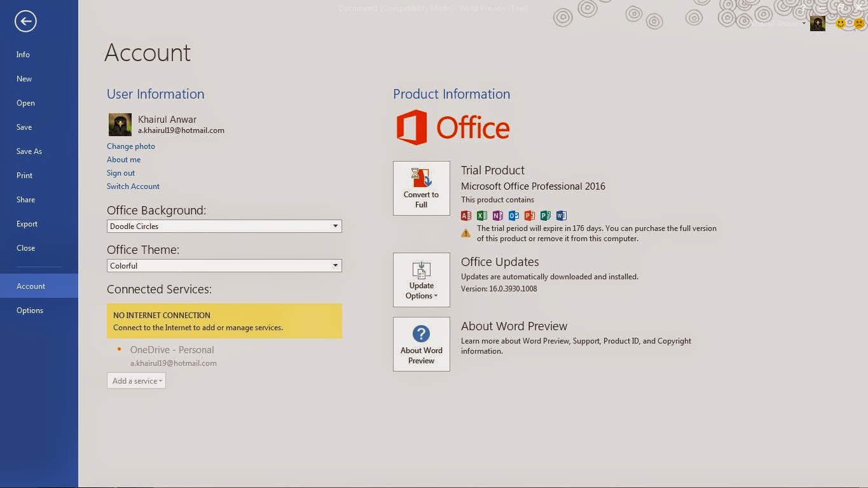Click the Office logo under Product Information

click(453, 127)
